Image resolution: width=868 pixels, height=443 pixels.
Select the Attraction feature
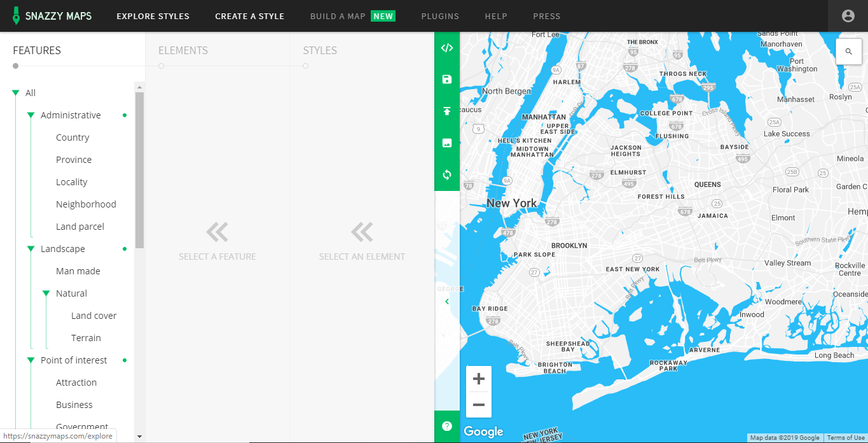76,383
